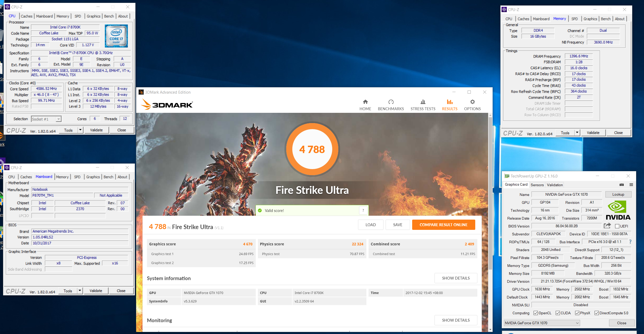Click the GPU Name field in GPU-Z

tap(566, 194)
